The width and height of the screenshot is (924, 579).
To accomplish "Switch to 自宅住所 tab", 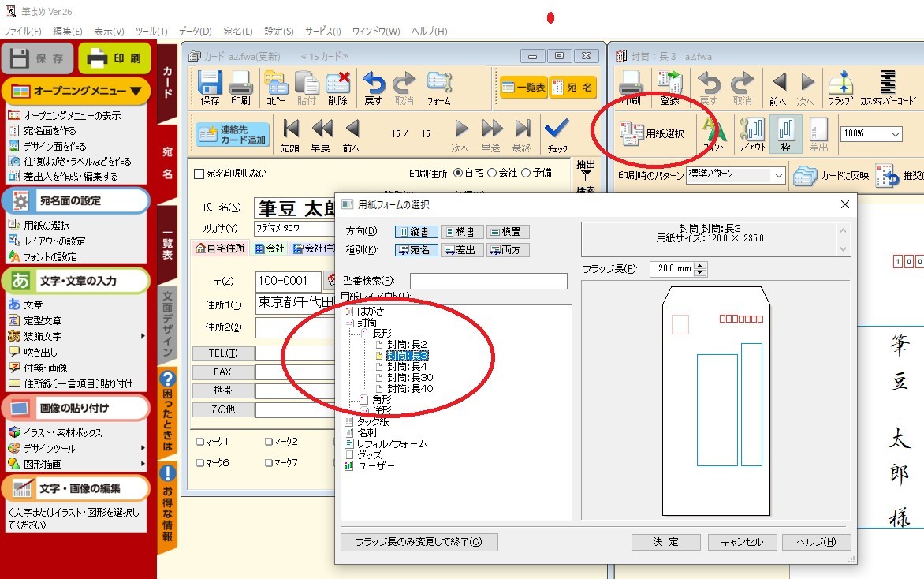I will [x=220, y=248].
